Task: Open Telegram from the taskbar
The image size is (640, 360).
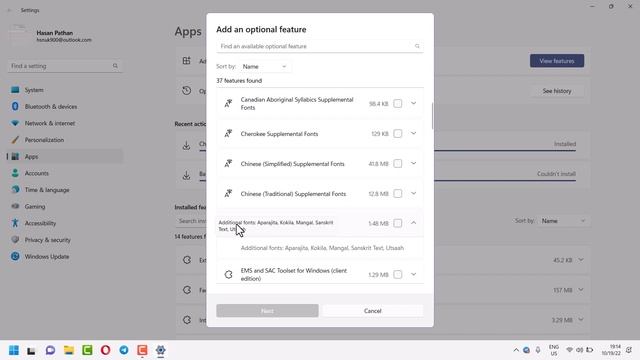Action: pos(124,350)
